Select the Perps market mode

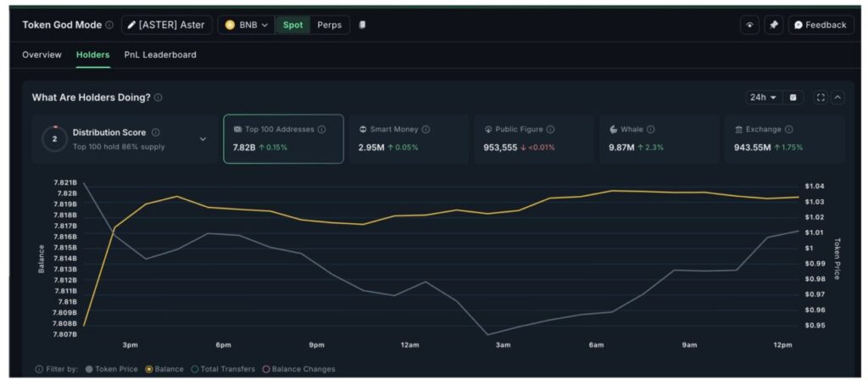coord(329,25)
